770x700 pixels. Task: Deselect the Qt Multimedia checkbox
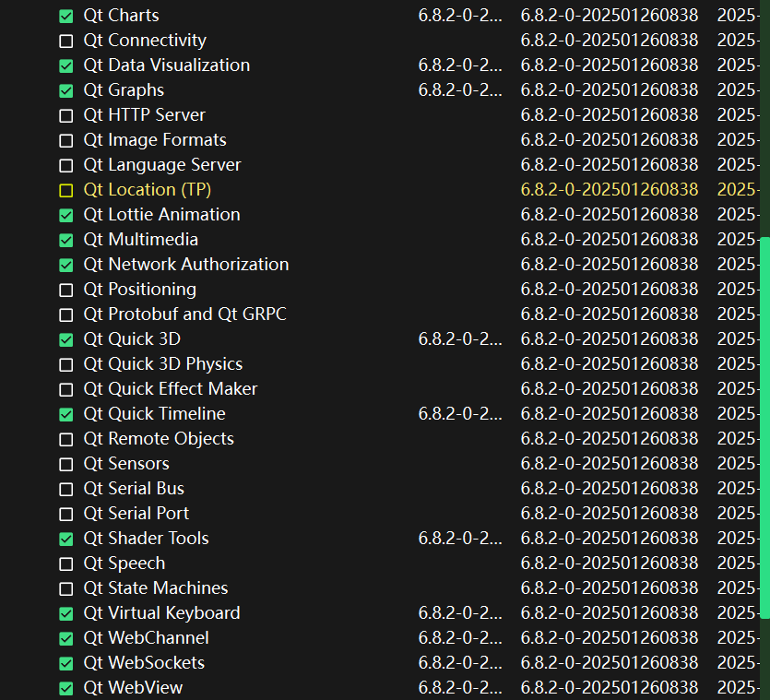click(x=65, y=240)
